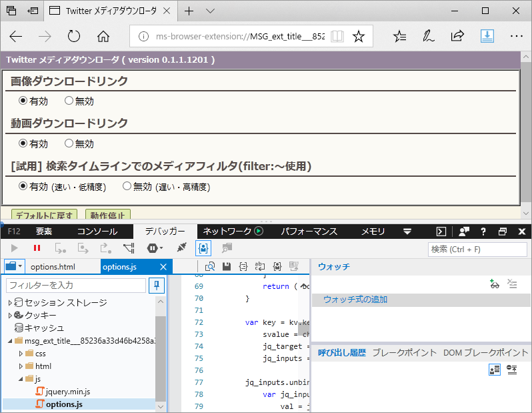Undock the DevTools window icon

pyautogui.click(x=503, y=232)
